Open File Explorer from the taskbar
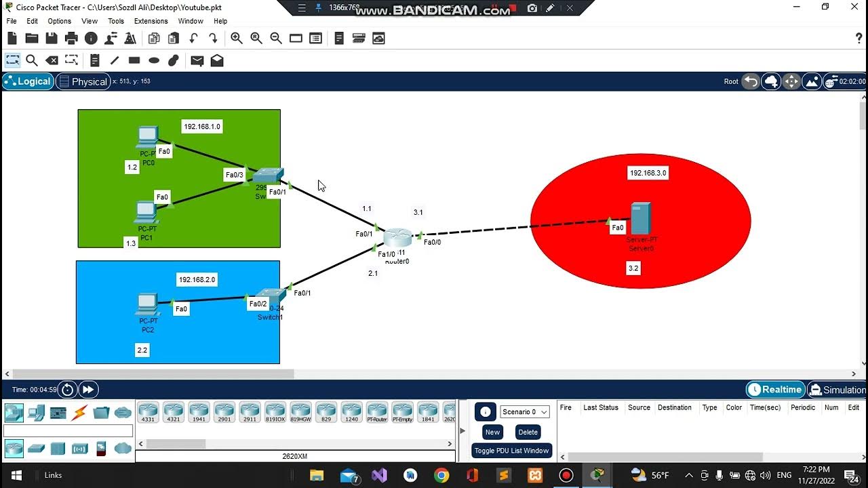Viewport: 868px width, 488px height. point(317,475)
